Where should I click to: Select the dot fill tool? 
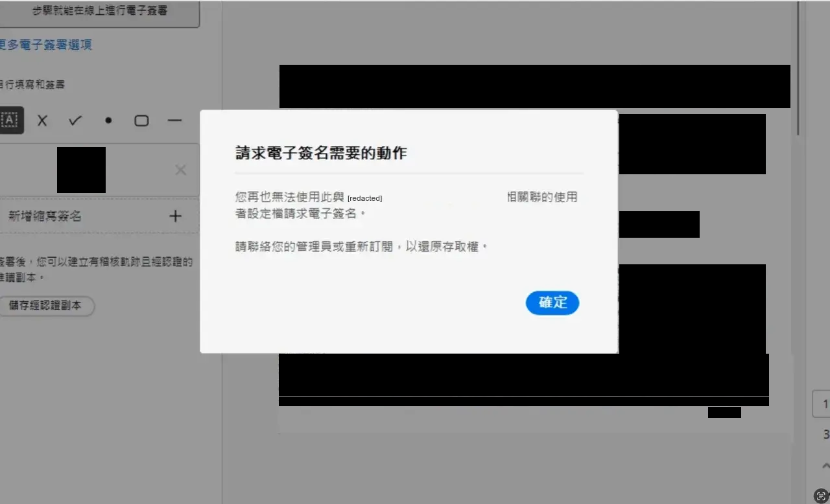click(x=108, y=120)
